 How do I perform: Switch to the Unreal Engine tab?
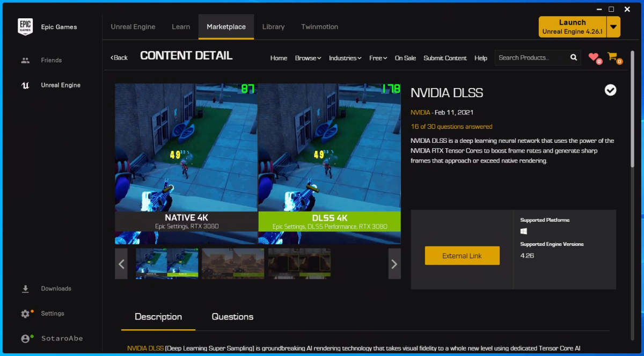tap(133, 27)
